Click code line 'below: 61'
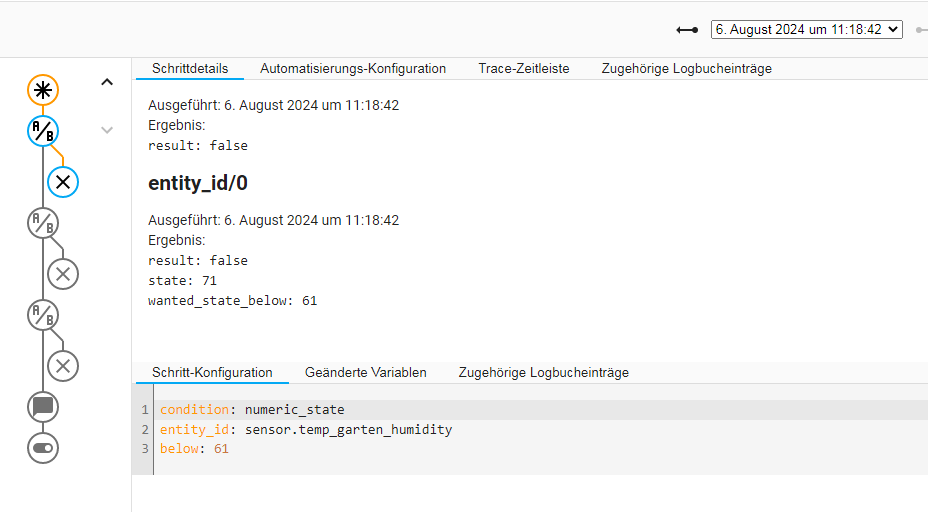928x512 pixels. click(194, 449)
